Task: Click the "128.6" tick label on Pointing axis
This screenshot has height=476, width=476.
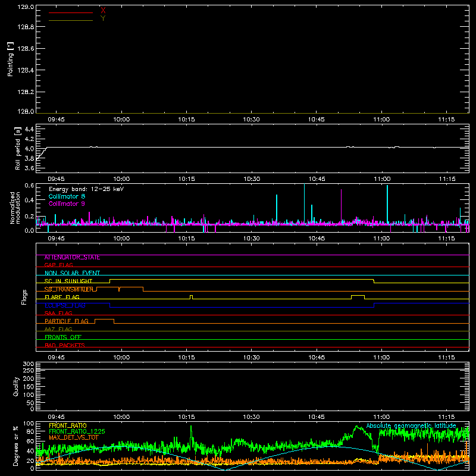Action: 26,49
